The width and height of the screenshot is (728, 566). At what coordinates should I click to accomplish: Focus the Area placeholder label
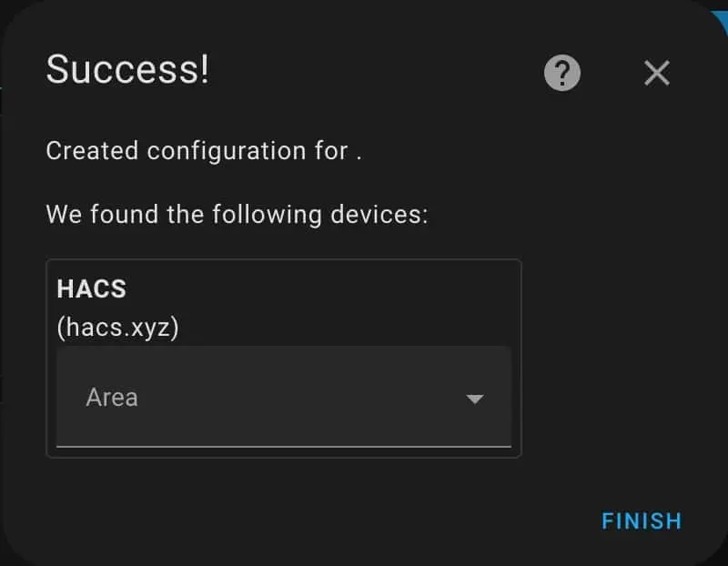pyautogui.click(x=112, y=398)
